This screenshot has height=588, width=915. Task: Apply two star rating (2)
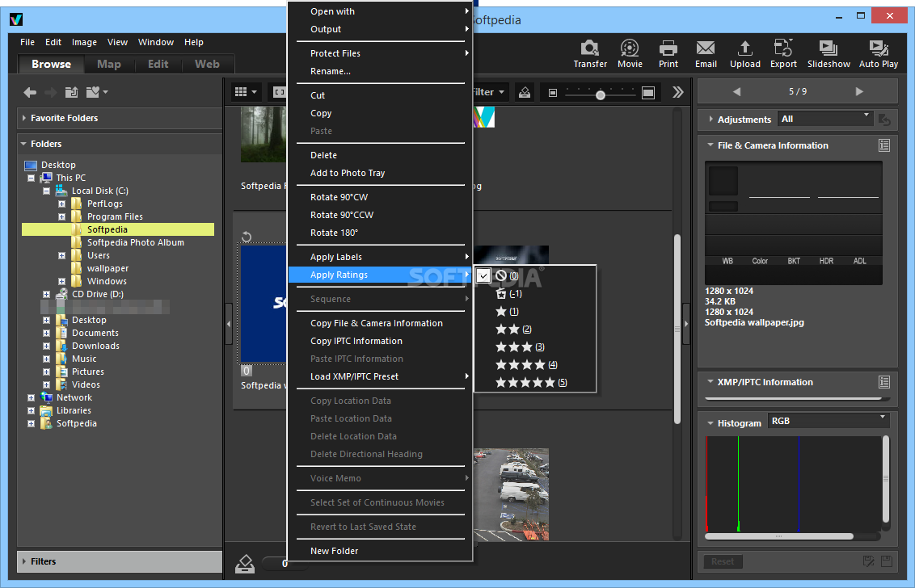(513, 330)
